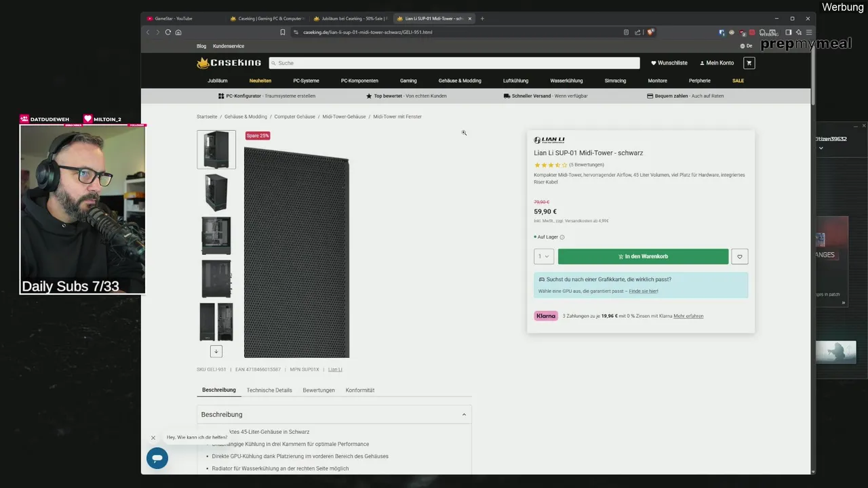
Task: Open PC-Systeme menu
Action: tap(306, 81)
